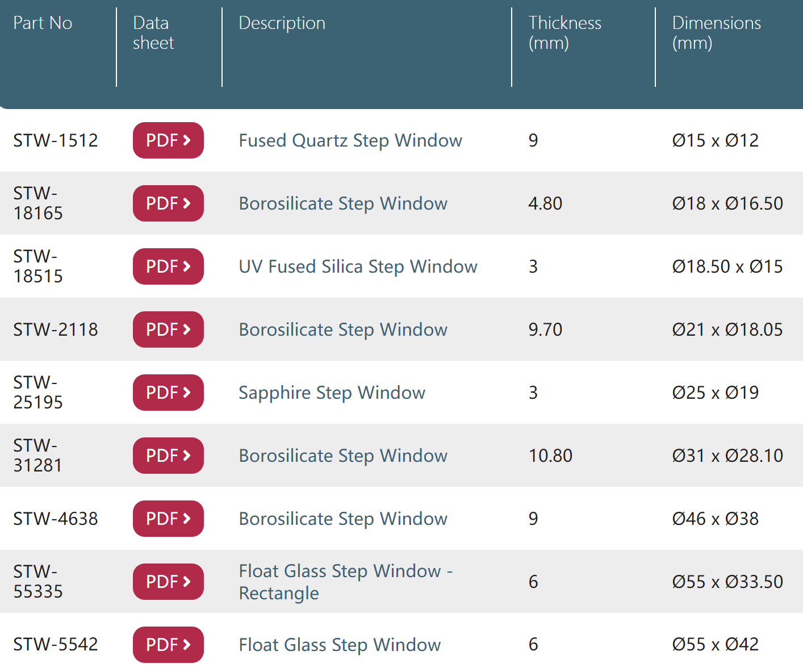Viewport: 803px width, 672px height.
Task: Open the PDF datasheet for STW-31281
Action: pyautogui.click(x=168, y=456)
